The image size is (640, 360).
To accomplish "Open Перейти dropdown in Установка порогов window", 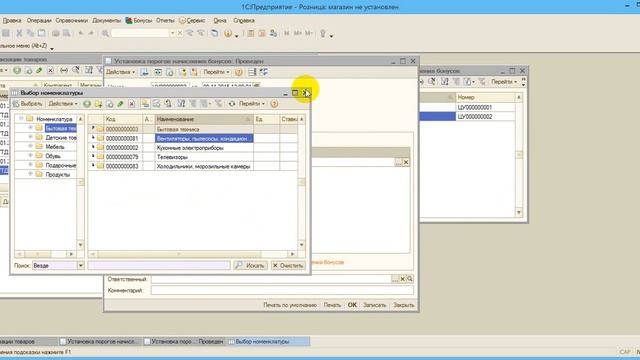I will [216, 72].
